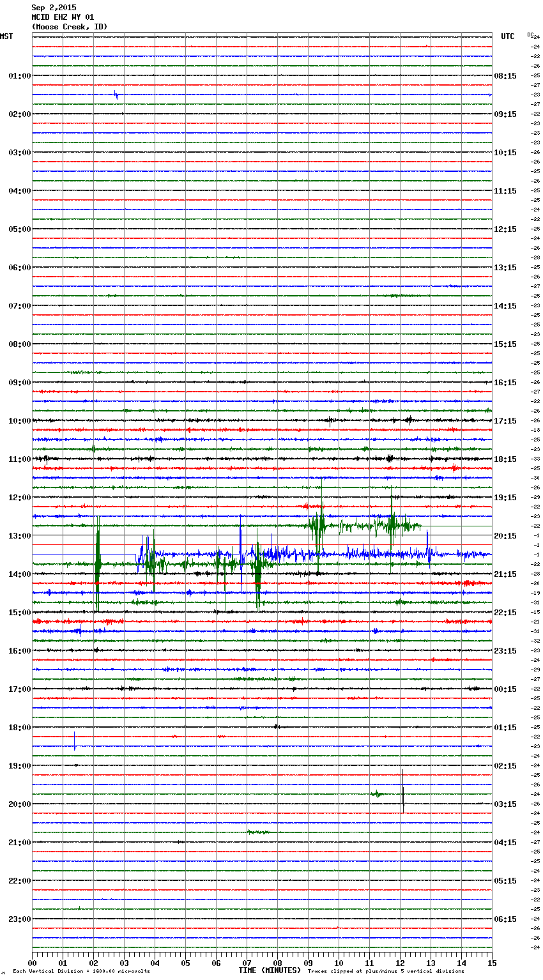Click the 00:15 UTC time label
This screenshot has height=980, width=543.
click(x=505, y=689)
